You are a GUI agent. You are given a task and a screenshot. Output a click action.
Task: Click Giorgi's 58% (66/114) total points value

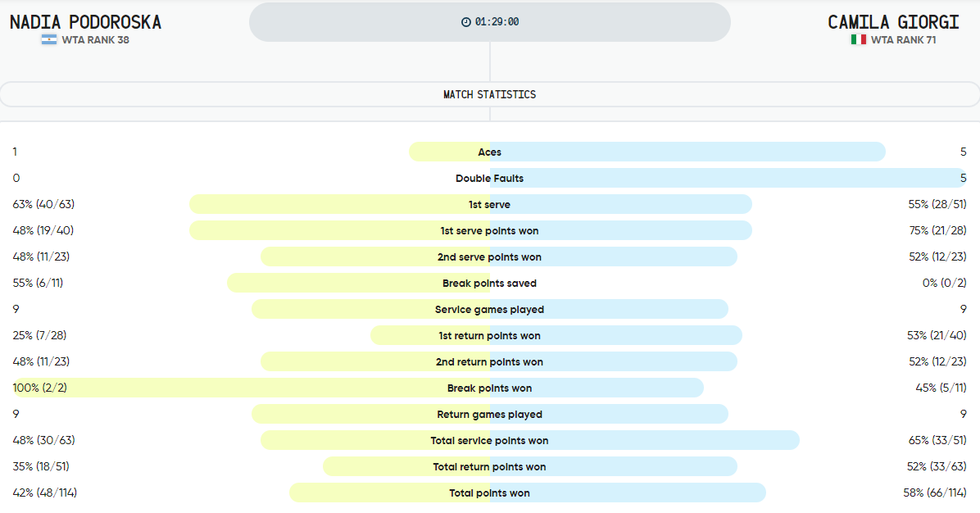934,493
